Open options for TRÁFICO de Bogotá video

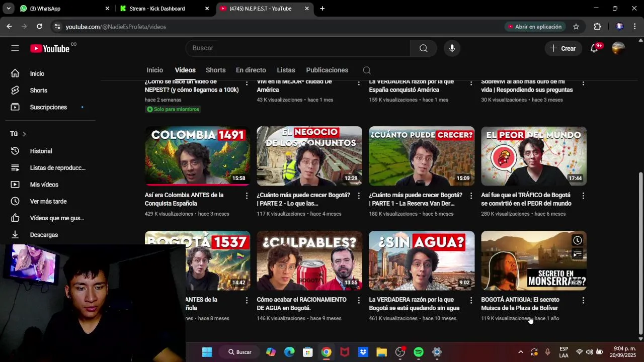tap(583, 196)
